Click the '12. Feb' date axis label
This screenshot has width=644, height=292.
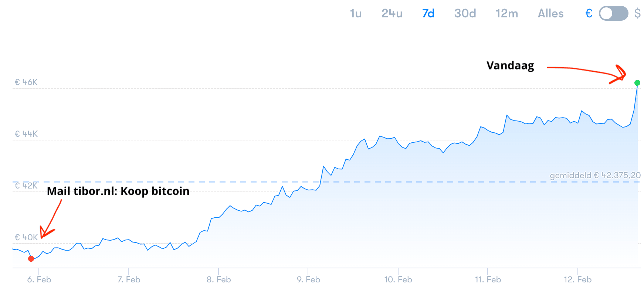577,279
